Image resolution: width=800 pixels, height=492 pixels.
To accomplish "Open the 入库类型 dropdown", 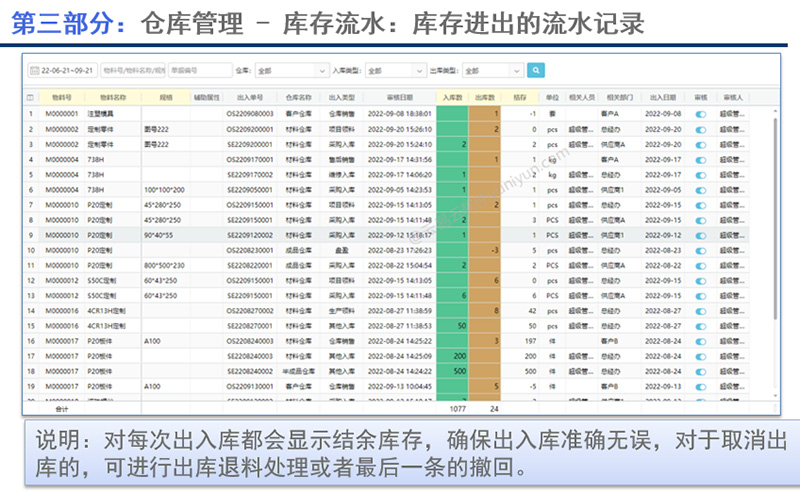I will point(395,70).
